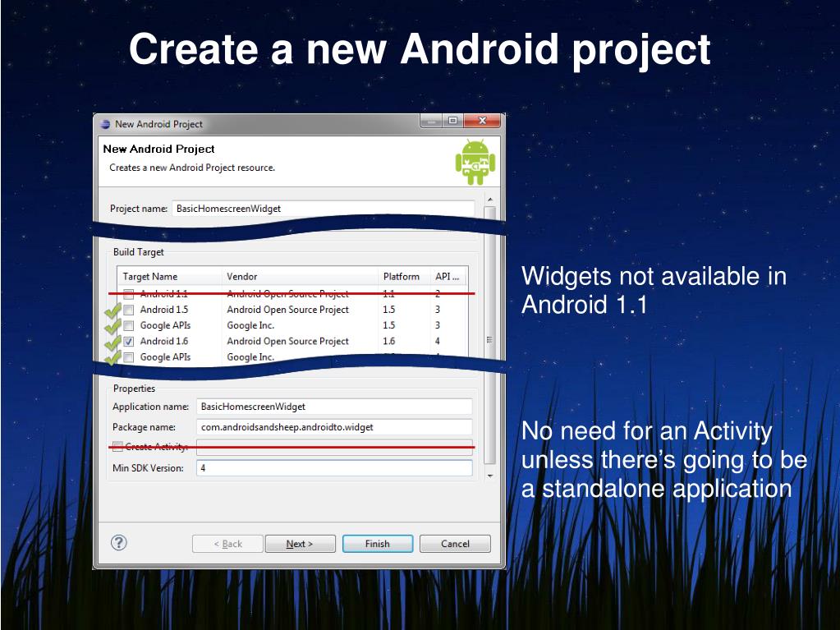Click the Android robot logo in header

point(475,162)
